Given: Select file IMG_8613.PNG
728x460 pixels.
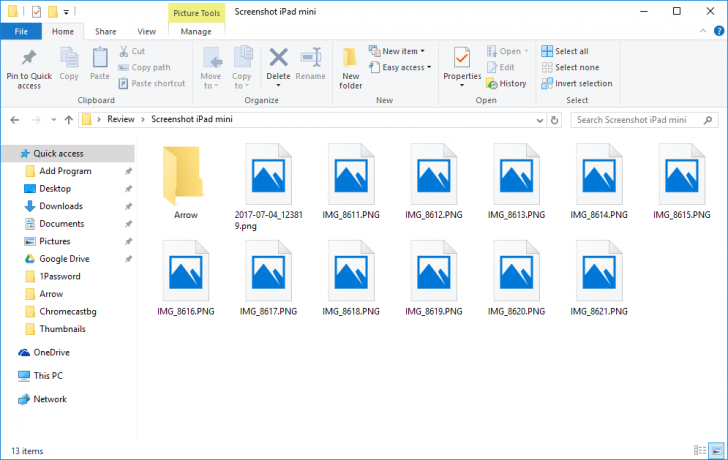Looking at the screenshot, I should (516, 182).
